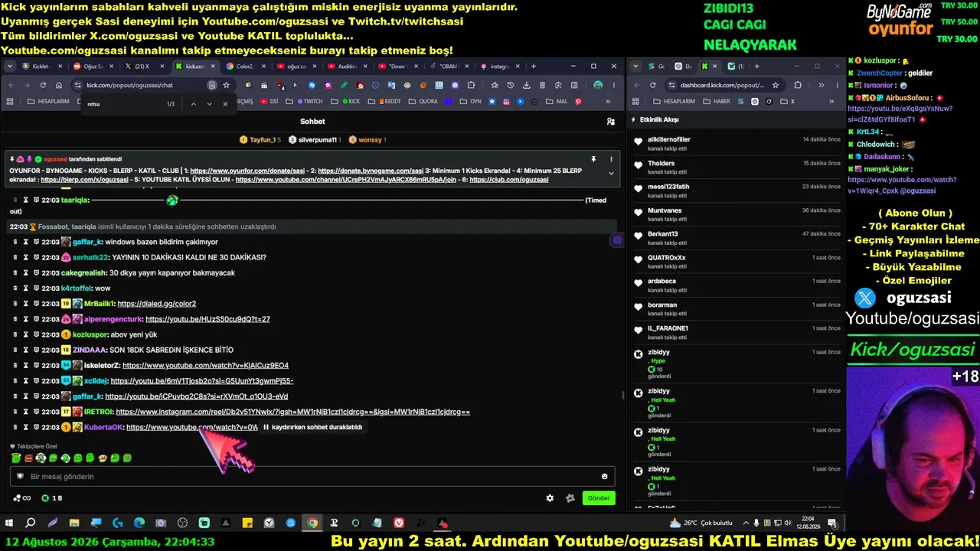The height and width of the screenshot is (551, 980).
Task: Open Chrome from the taskbar
Action: click(x=312, y=523)
